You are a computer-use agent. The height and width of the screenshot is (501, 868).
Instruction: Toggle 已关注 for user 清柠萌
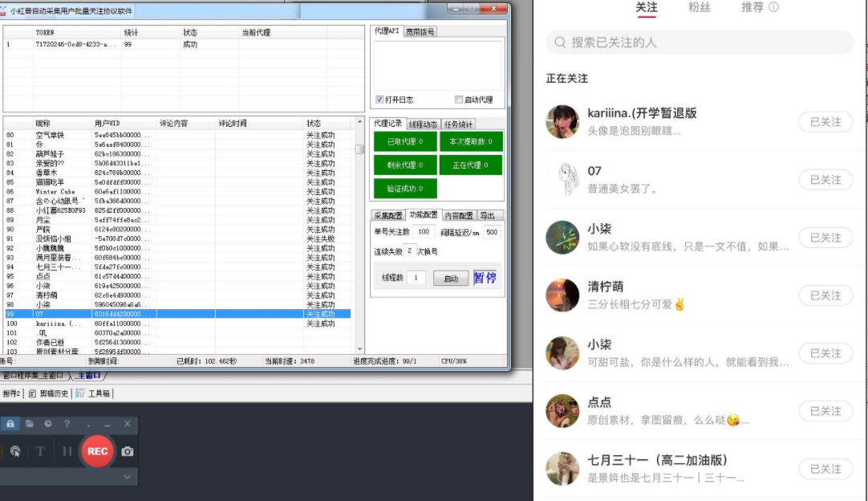pyautogui.click(x=825, y=295)
